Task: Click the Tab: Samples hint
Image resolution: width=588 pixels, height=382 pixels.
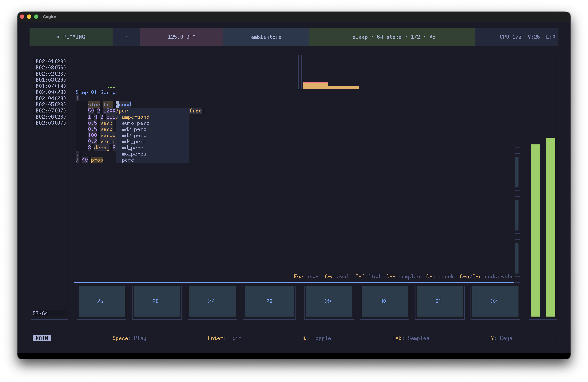Action: pyautogui.click(x=411, y=338)
